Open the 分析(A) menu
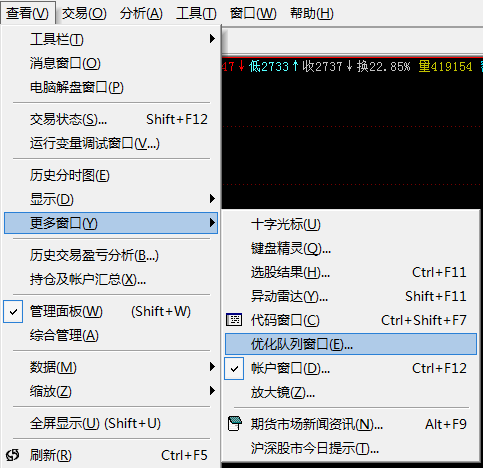483x468 pixels. click(x=141, y=13)
